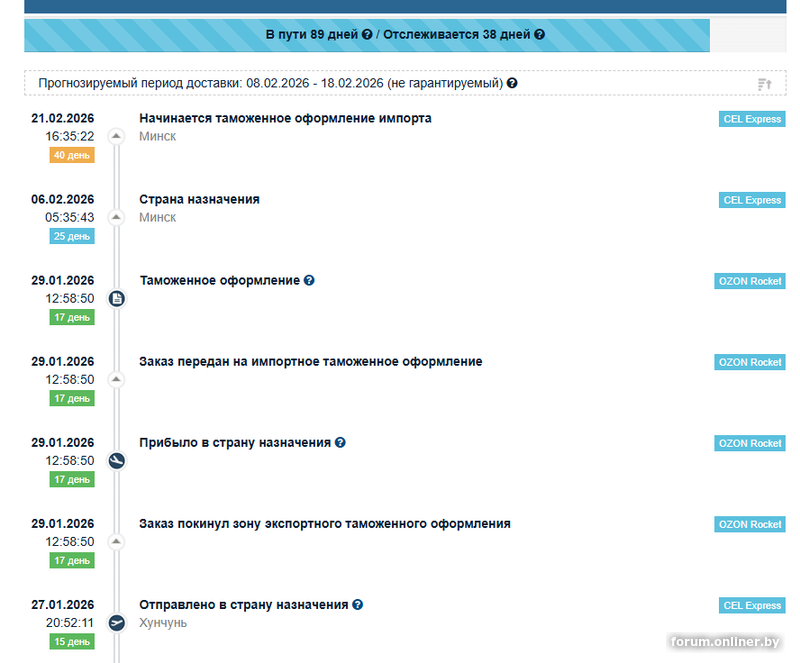
Task: Click timeline marker for 21.02.2026 event
Action: point(116,136)
